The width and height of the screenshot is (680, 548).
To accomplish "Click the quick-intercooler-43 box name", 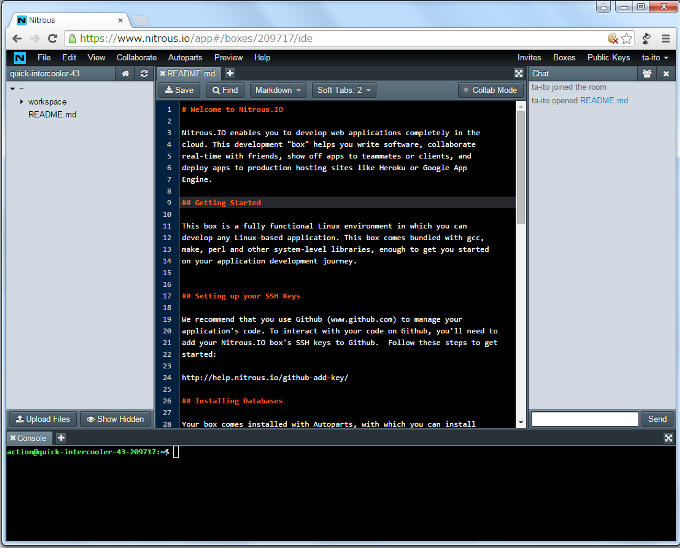I will pyautogui.click(x=45, y=74).
